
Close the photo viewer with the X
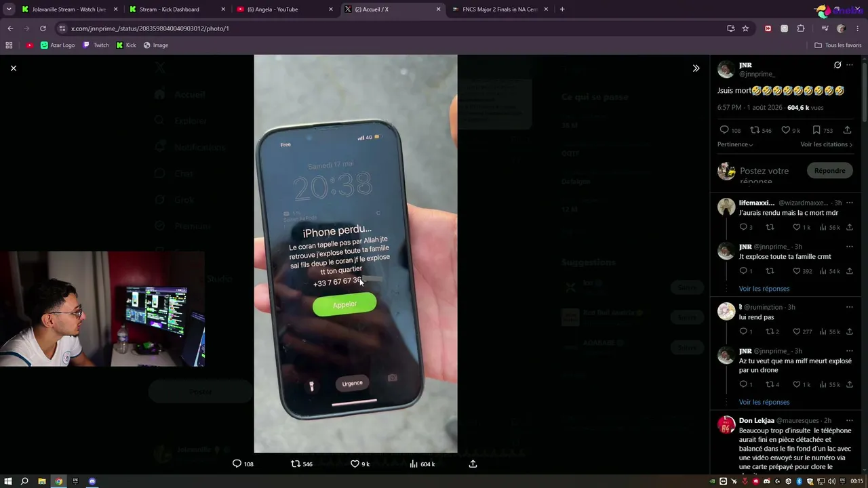13,68
